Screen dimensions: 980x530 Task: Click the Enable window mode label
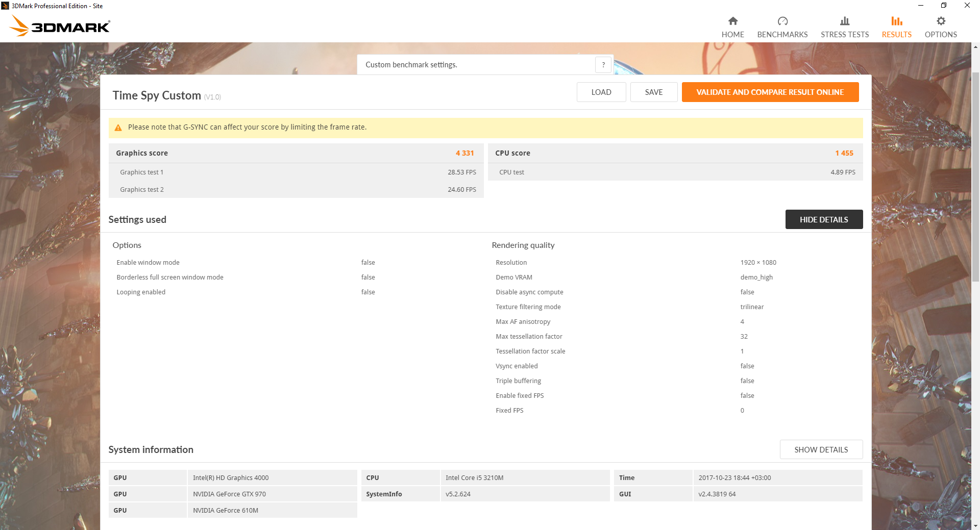[x=148, y=263]
